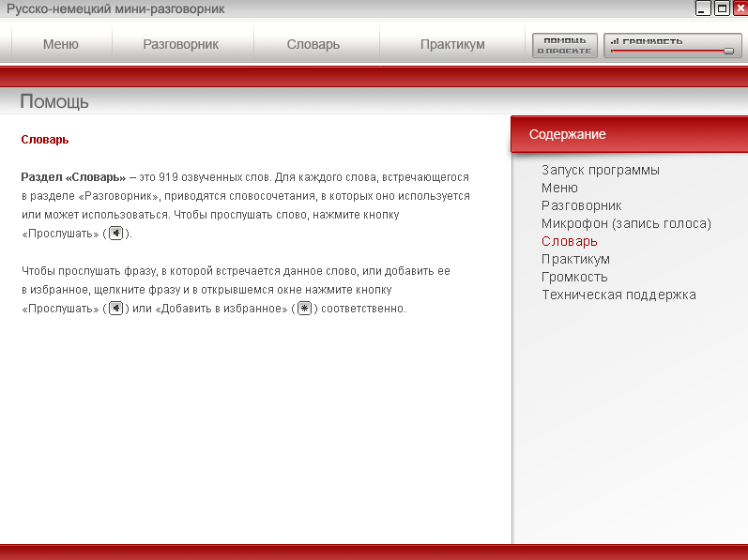Image resolution: width=748 pixels, height=560 pixels.
Task: Click the 'о проекте' button label
Action: coord(564,51)
